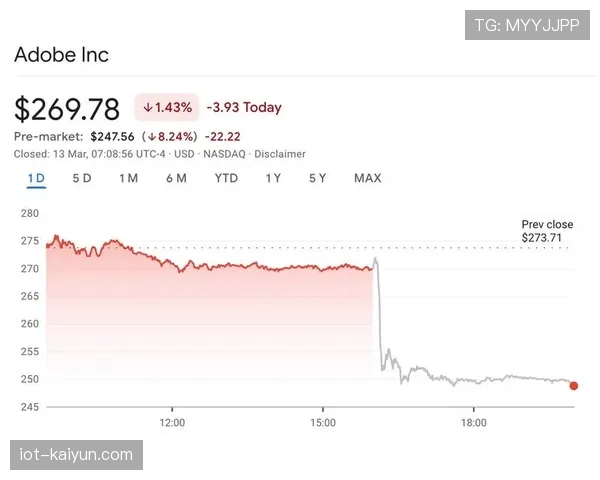This screenshot has height=480, width=600.
Task: Select the MAX time range
Action: tap(367, 178)
